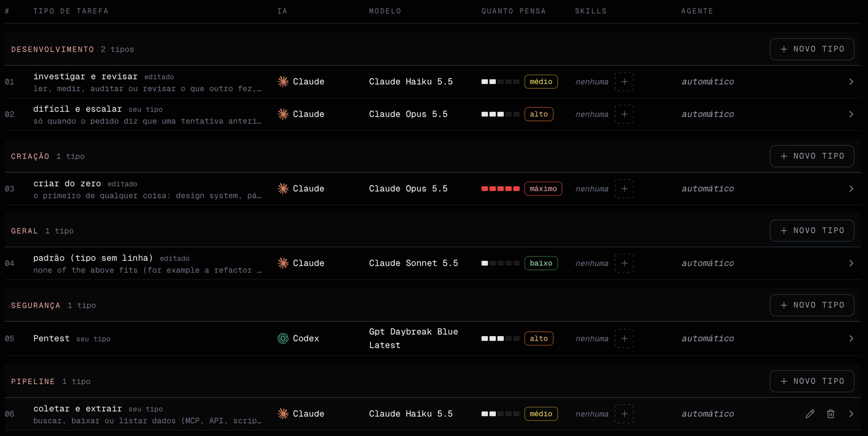Adjust the red thinking bar for criar do zero

(500, 189)
